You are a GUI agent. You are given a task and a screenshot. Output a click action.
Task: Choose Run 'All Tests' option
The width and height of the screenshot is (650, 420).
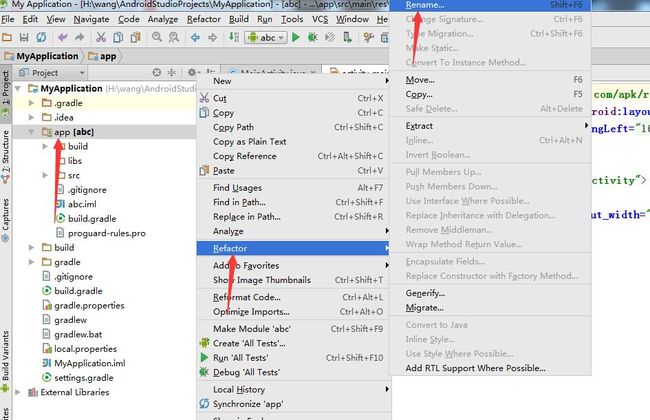click(x=294, y=358)
